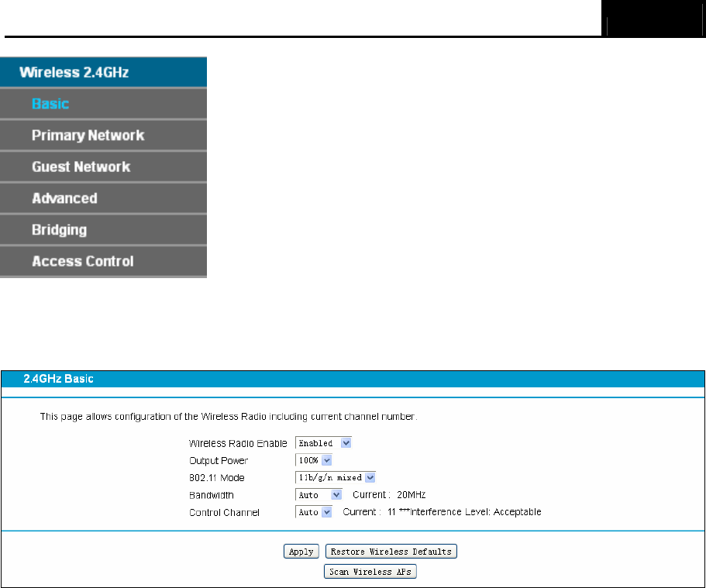
Task: Go to the Advanced wireless settings
Action: coord(103,198)
